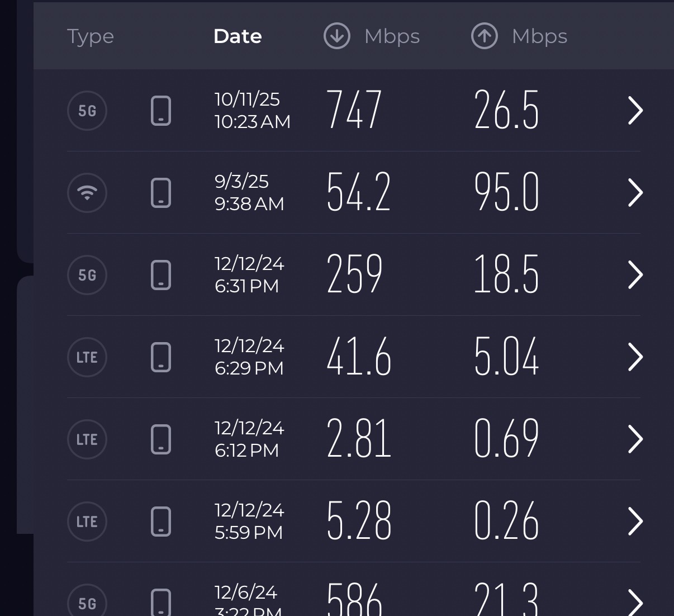Select the 0.69 Mbps upload value
This screenshot has height=616, width=674.
click(506, 439)
